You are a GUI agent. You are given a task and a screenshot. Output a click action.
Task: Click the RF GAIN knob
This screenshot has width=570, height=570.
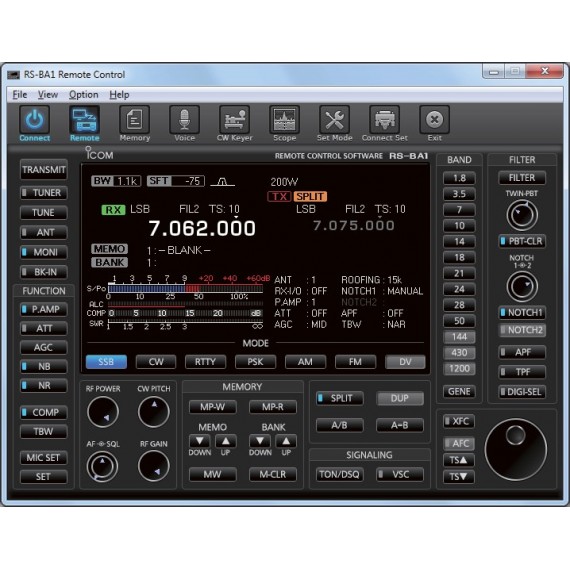coord(154,466)
